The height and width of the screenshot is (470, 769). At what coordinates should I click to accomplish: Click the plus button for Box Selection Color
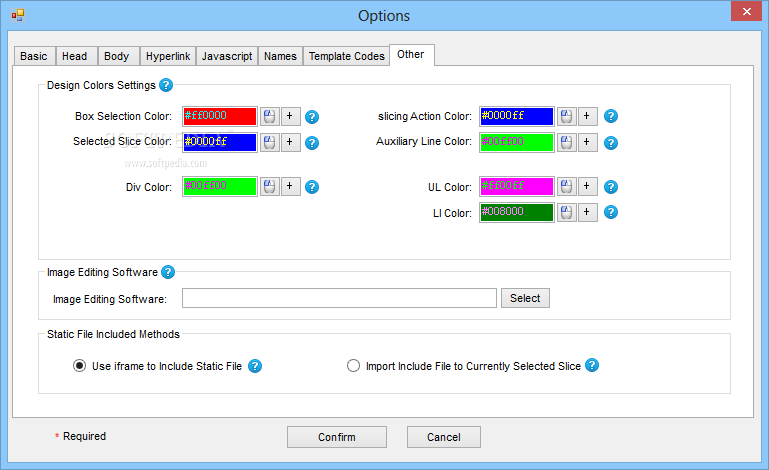pos(290,116)
